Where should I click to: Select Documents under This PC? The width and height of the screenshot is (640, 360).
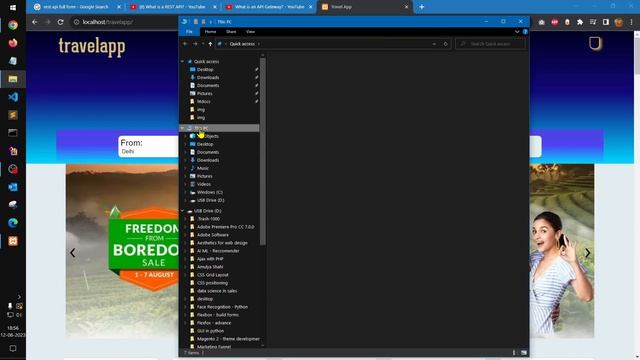click(x=208, y=152)
